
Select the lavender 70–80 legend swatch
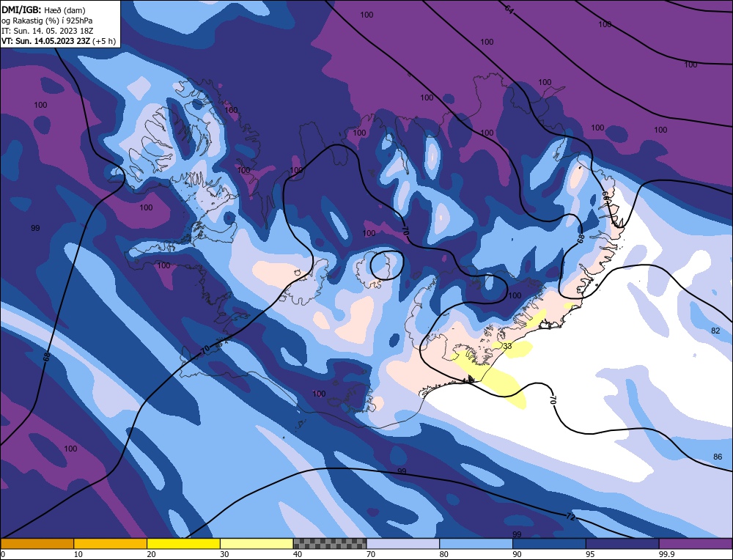[403, 543]
